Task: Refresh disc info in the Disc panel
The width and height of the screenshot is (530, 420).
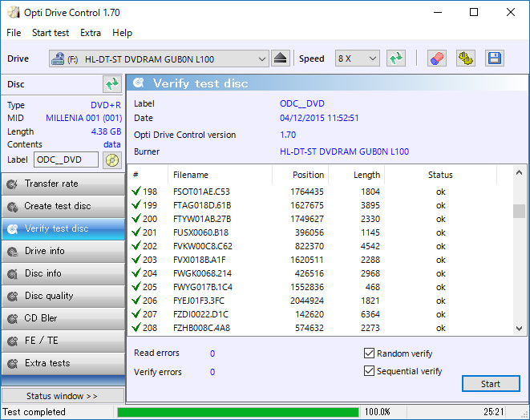Action: coord(112,84)
